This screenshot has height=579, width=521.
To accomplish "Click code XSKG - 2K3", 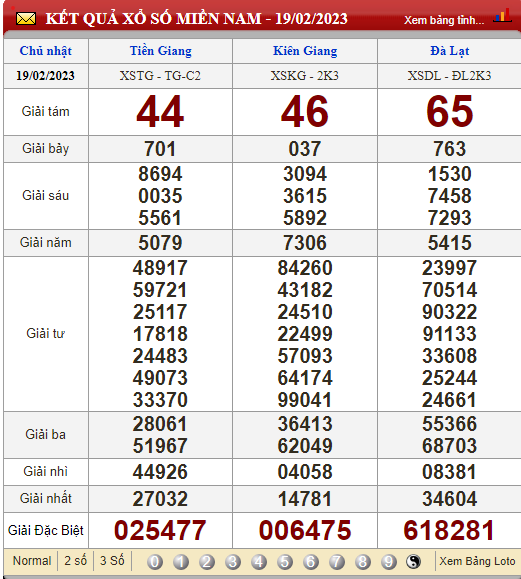I will 305,76.
